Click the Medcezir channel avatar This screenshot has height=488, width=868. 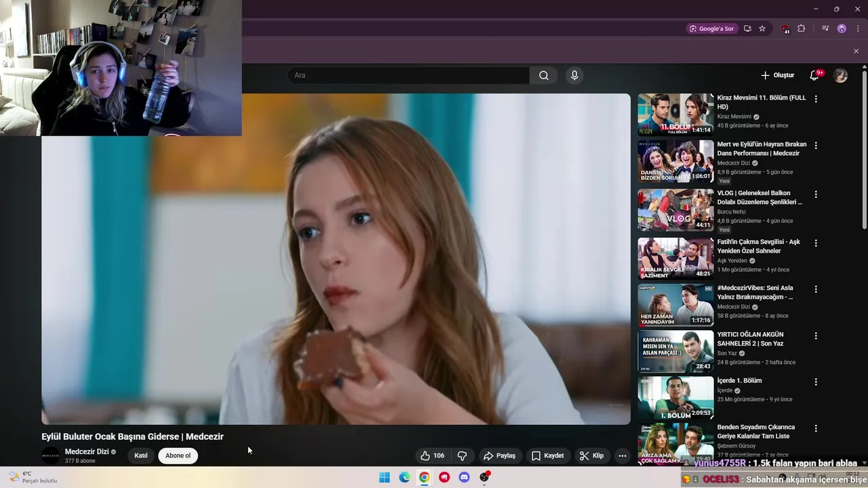click(51, 455)
